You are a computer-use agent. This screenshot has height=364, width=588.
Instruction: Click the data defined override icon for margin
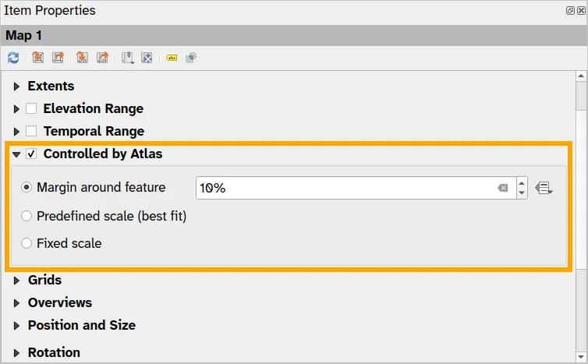click(544, 188)
